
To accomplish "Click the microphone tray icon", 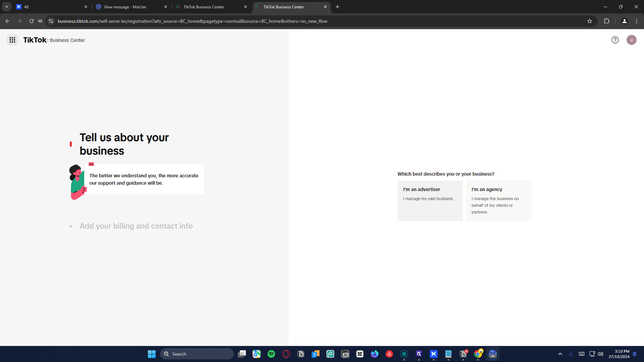I will point(571,354).
